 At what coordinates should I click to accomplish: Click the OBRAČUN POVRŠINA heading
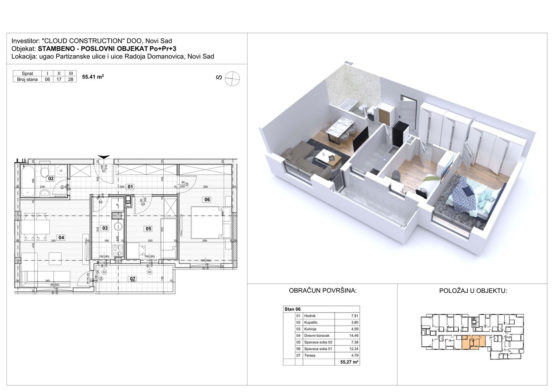pyautogui.click(x=323, y=291)
